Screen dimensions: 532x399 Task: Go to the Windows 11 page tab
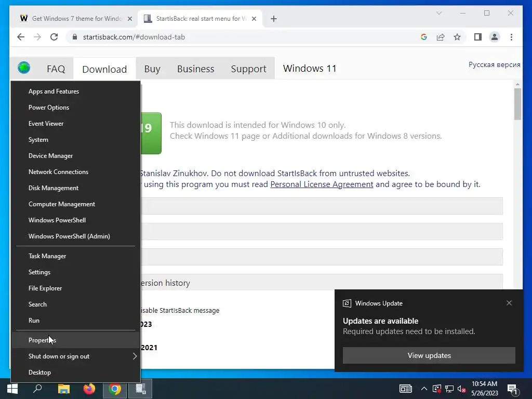[310, 69]
